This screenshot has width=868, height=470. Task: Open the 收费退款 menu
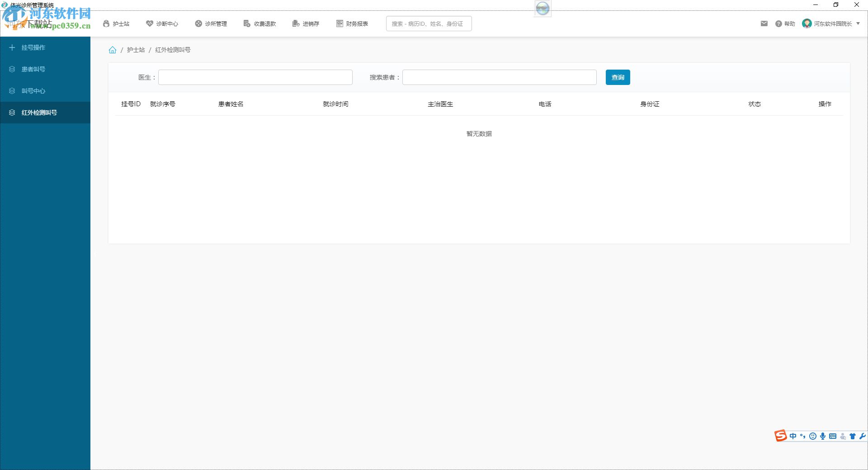click(259, 23)
